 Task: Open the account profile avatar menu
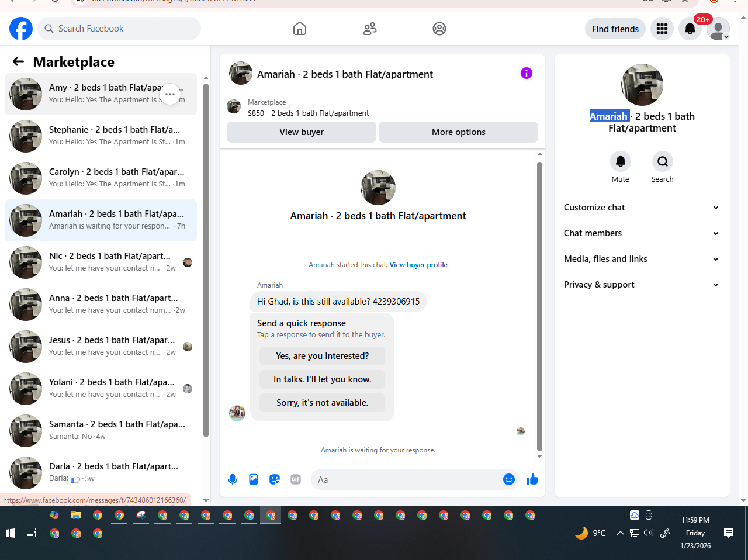718,29
